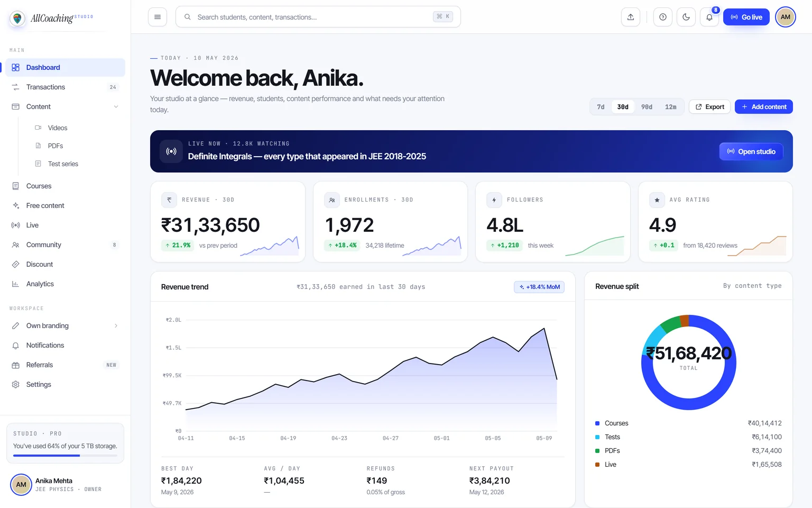
Task: Click the storage usage progress bar
Action: point(66,456)
